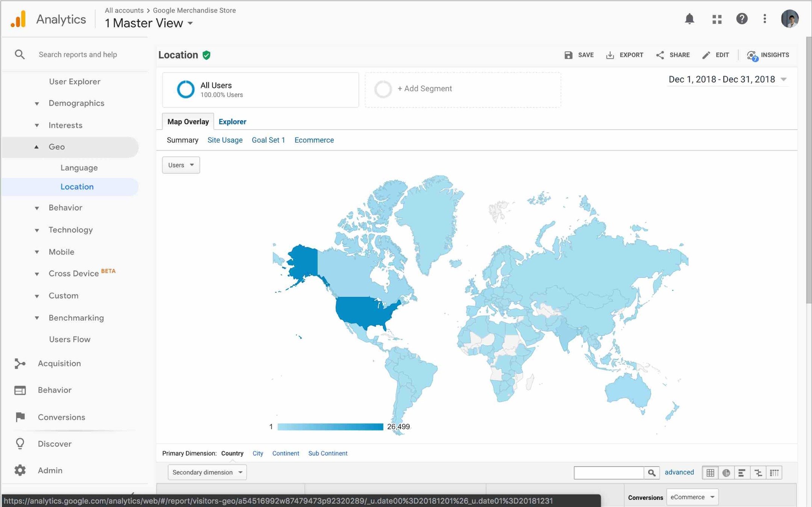The height and width of the screenshot is (507, 812).
Task: Click the Add Segment box
Action: click(462, 89)
